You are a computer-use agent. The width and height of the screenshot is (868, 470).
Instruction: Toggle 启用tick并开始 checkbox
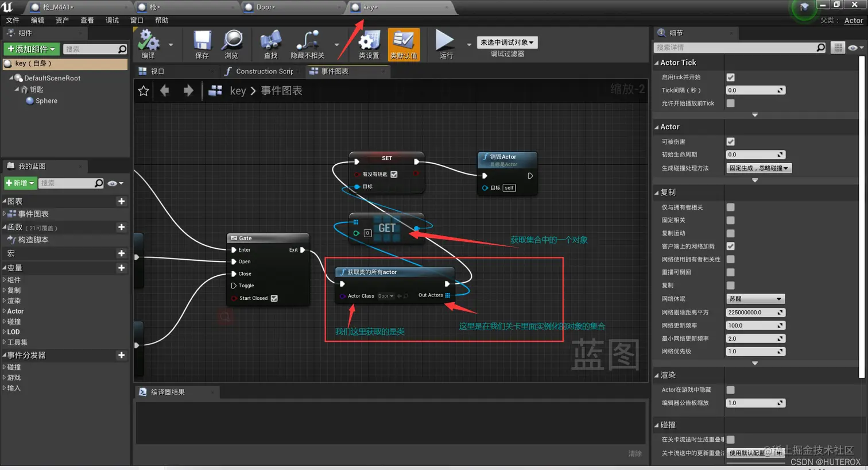click(x=730, y=77)
